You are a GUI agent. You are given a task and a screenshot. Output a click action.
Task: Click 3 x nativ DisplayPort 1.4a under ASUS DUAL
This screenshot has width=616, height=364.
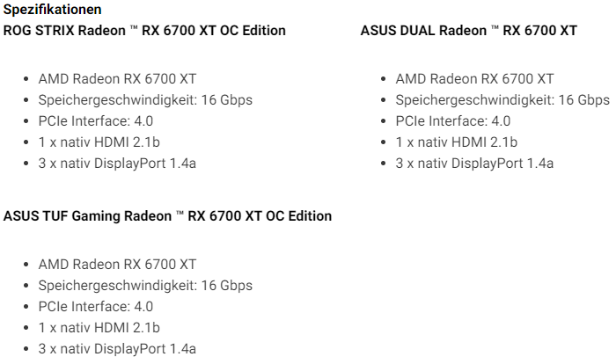(474, 164)
